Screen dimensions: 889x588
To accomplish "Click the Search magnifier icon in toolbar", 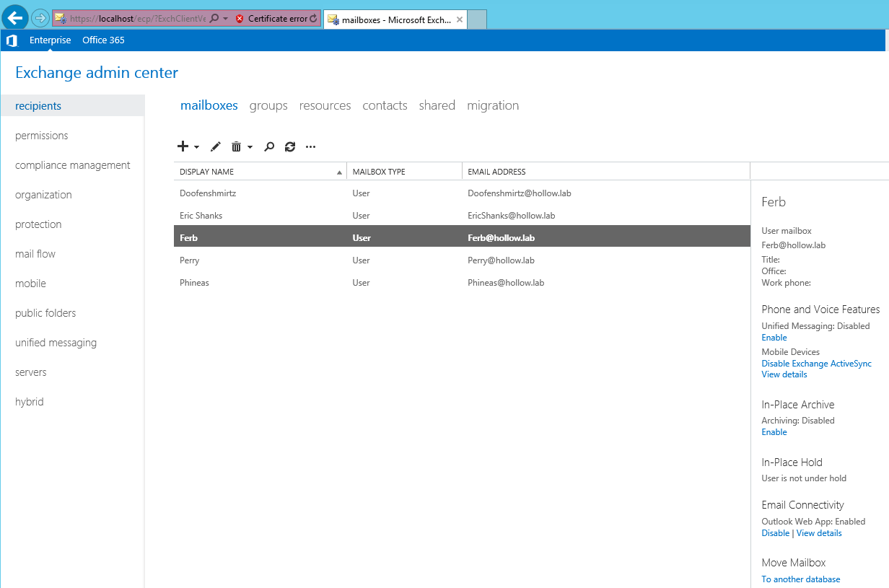I will pyautogui.click(x=269, y=146).
